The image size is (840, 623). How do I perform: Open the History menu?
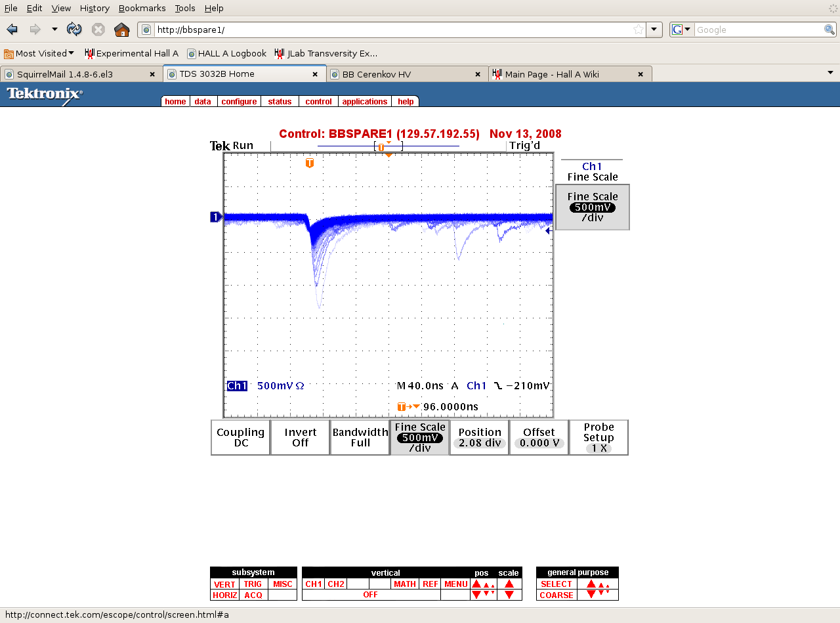(94, 8)
